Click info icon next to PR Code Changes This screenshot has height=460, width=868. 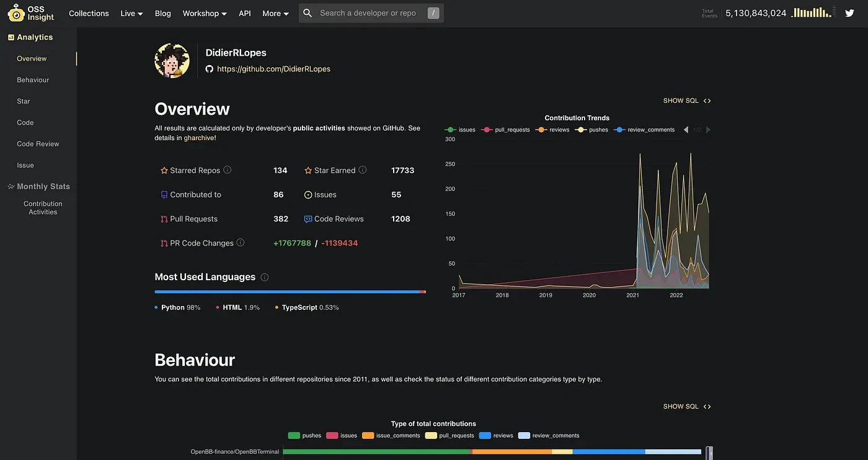241,243
